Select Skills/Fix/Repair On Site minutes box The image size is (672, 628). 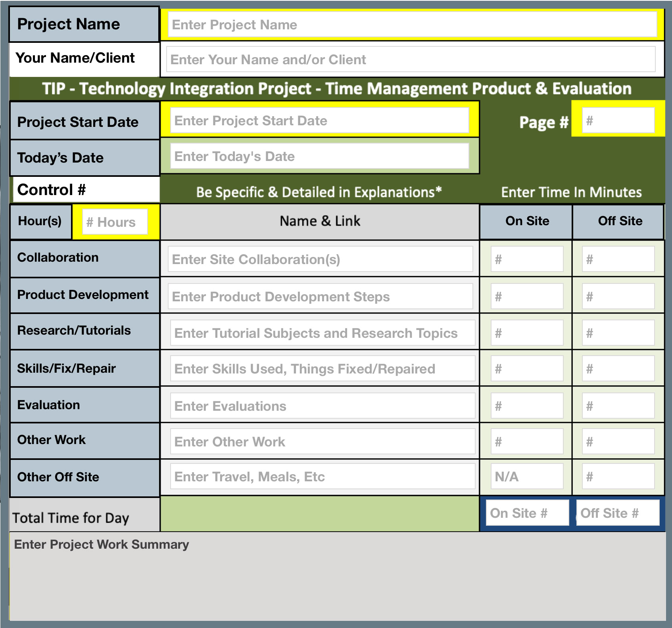coord(527,368)
